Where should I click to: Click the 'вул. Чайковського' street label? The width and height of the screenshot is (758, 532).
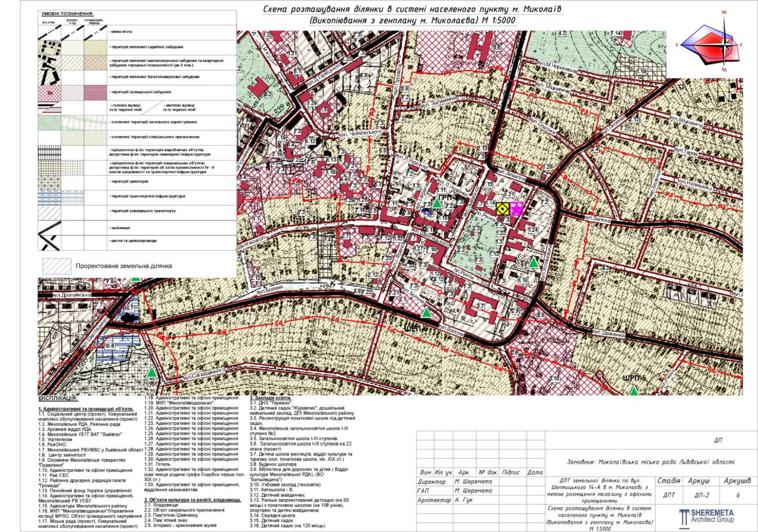pos(359,134)
